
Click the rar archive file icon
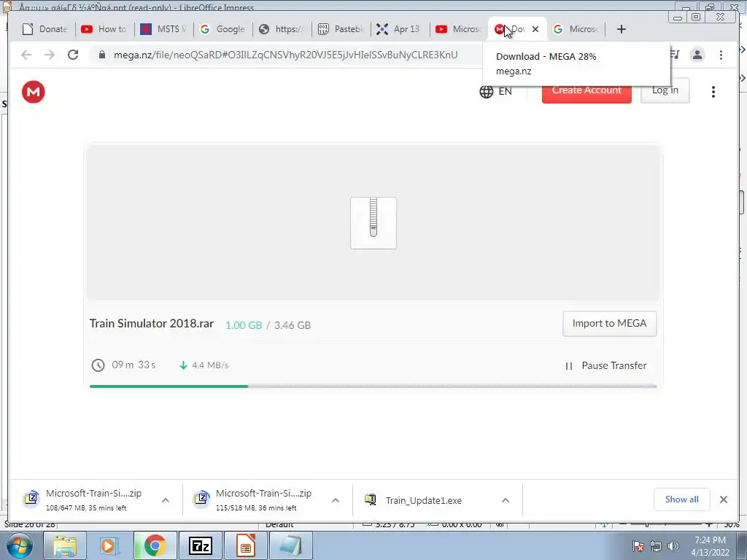pyautogui.click(x=373, y=223)
